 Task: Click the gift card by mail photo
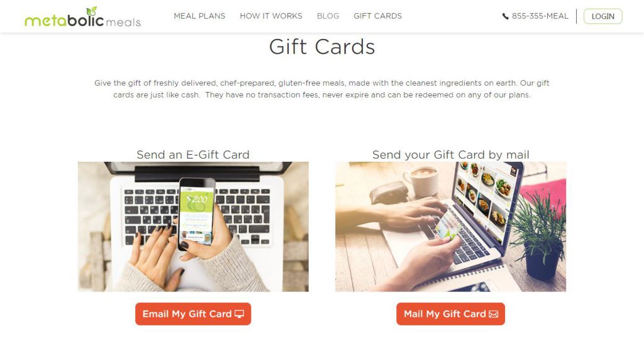click(450, 227)
